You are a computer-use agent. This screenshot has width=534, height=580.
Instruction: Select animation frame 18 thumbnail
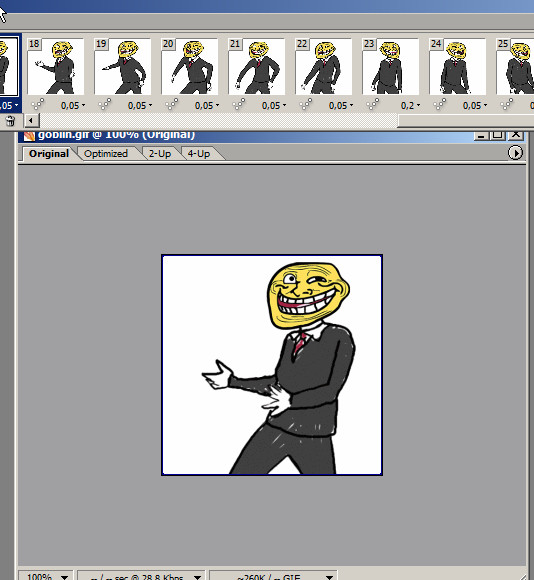55,66
